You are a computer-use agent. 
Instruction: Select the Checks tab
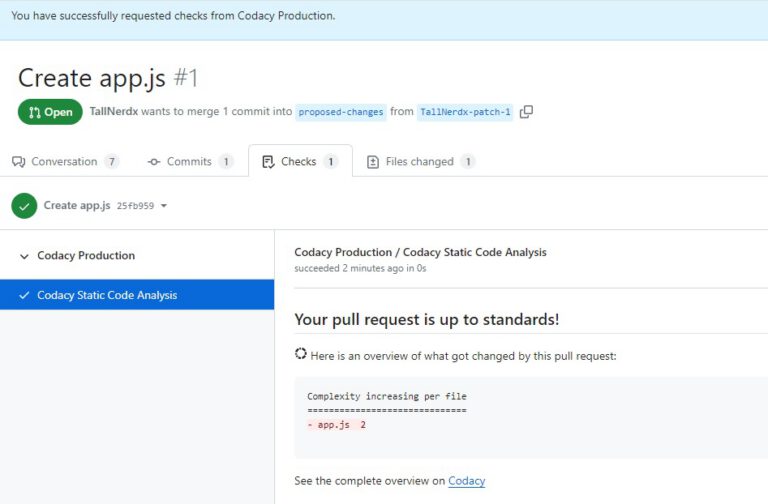tap(300, 161)
